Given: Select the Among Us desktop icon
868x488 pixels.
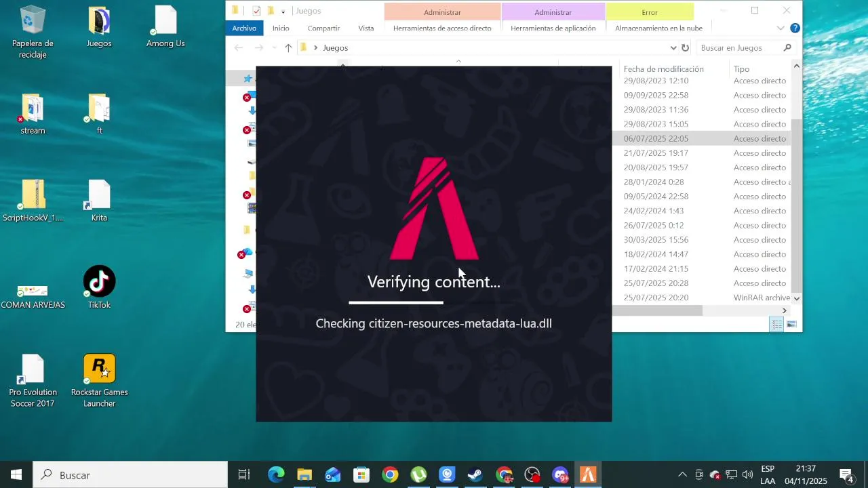Looking at the screenshot, I should pyautogui.click(x=165, y=27).
